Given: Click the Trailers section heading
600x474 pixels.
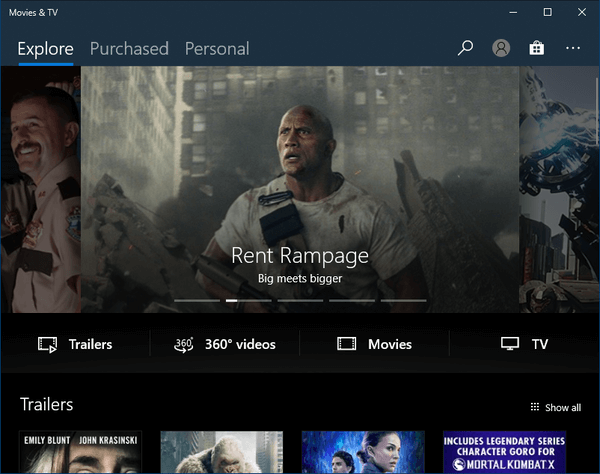Looking at the screenshot, I should tap(46, 404).
